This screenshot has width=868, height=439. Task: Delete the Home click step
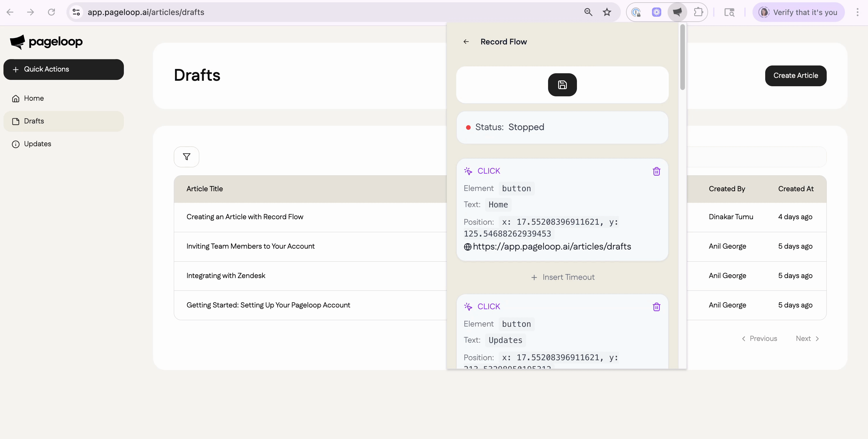pyautogui.click(x=656, y=171)
